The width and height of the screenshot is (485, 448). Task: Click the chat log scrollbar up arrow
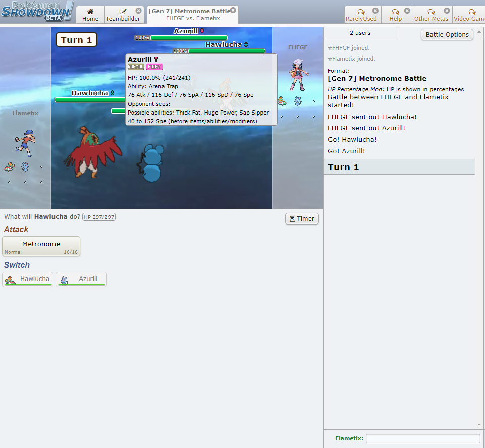tap(479, 32)
